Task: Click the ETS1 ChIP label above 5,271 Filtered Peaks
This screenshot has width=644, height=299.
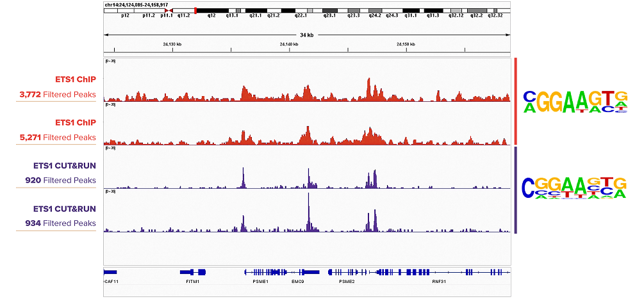Action: tap(76, 122)
